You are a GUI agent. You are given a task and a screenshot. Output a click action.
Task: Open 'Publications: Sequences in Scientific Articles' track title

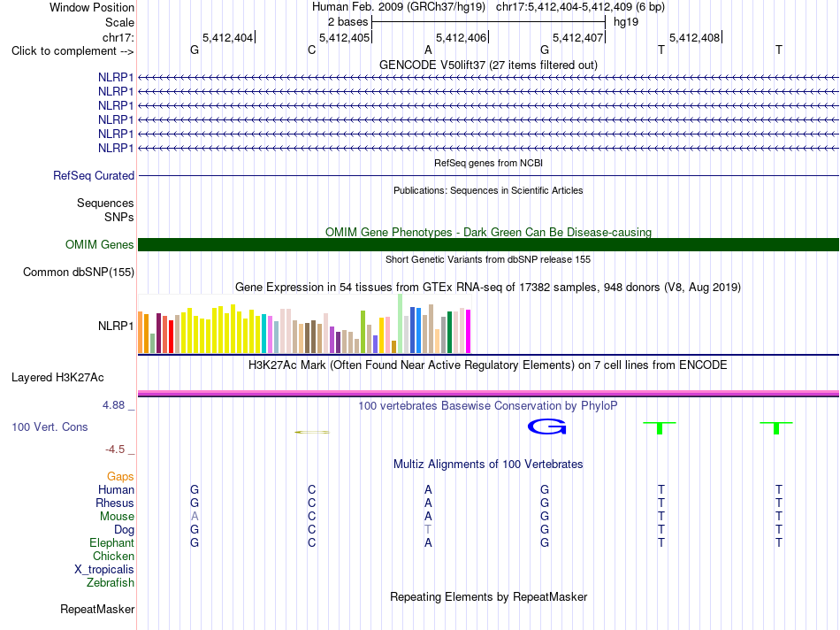[x=488, y=190]
